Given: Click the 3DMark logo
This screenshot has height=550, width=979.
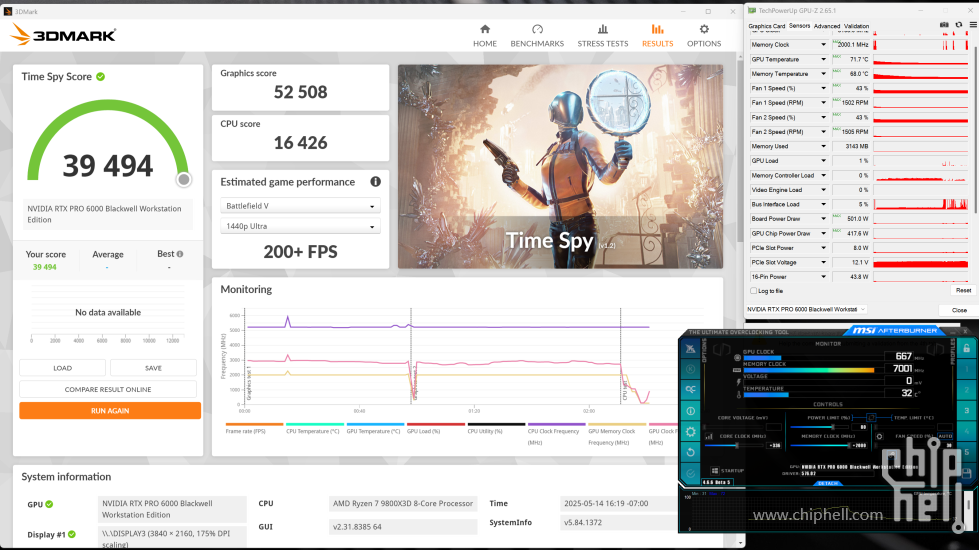Looking at the screenshot, I should pos(63,35).
